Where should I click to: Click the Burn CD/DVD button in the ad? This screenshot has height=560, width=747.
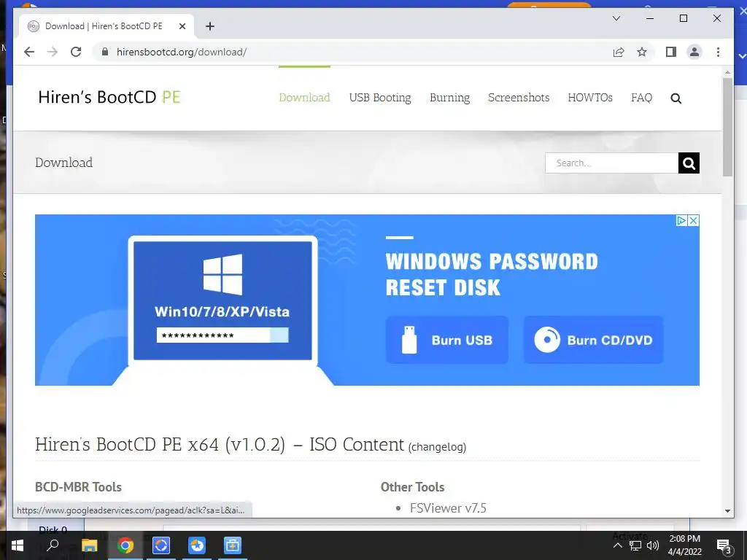(x=593, y=340)
